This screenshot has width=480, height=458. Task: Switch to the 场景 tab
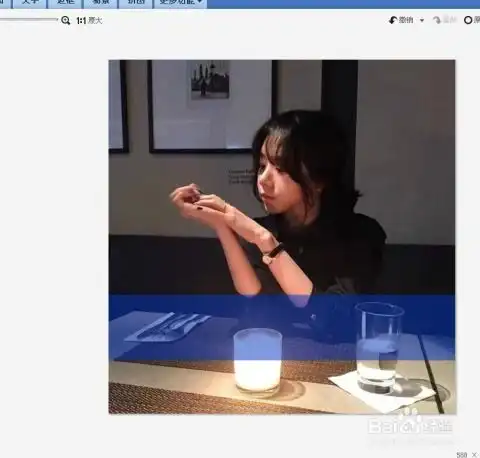pos(101,3)
